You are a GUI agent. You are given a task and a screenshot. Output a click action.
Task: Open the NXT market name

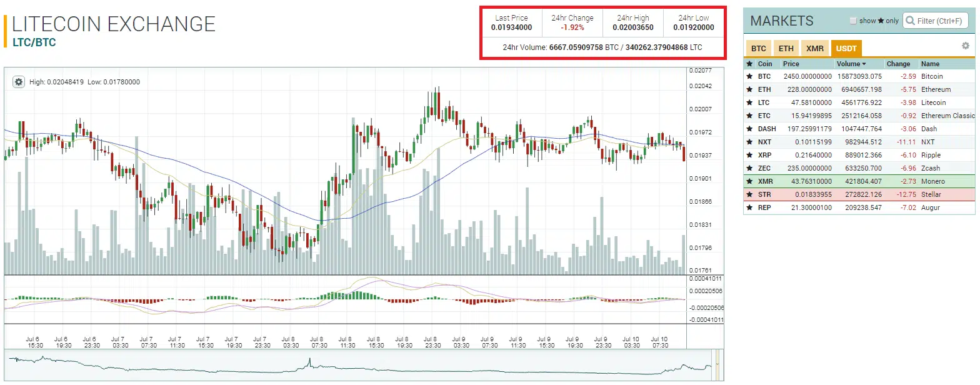pos(927,142)
